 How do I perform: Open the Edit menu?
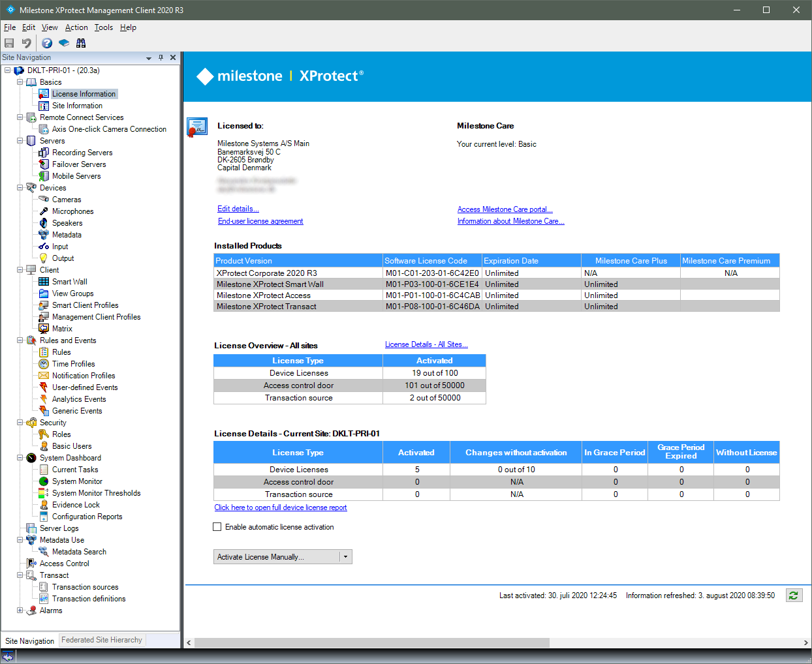coord(29,27)
